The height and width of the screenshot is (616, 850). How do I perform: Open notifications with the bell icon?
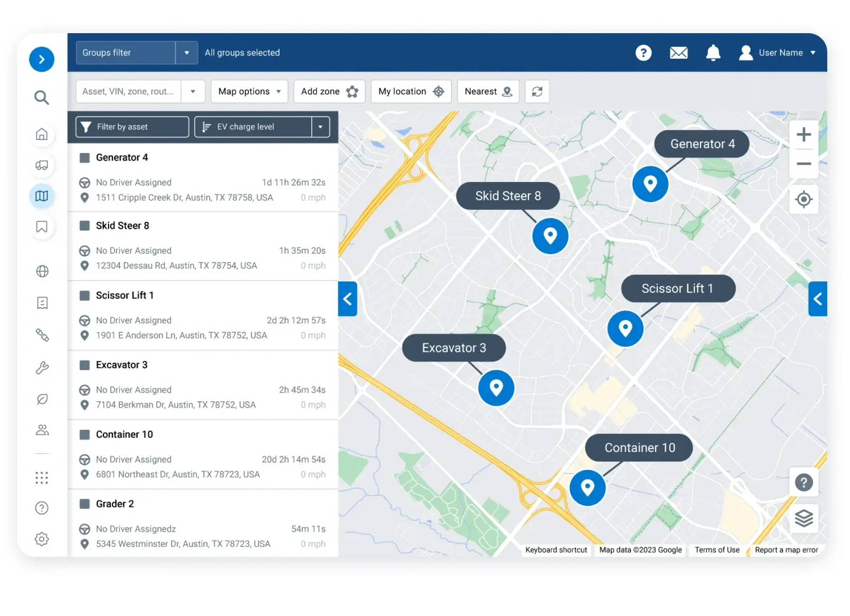tap(713, 53)
